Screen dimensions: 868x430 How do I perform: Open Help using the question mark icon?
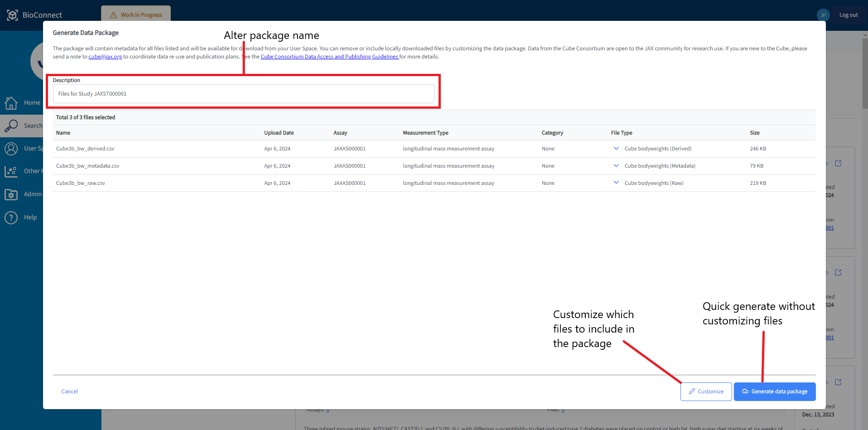11,217
